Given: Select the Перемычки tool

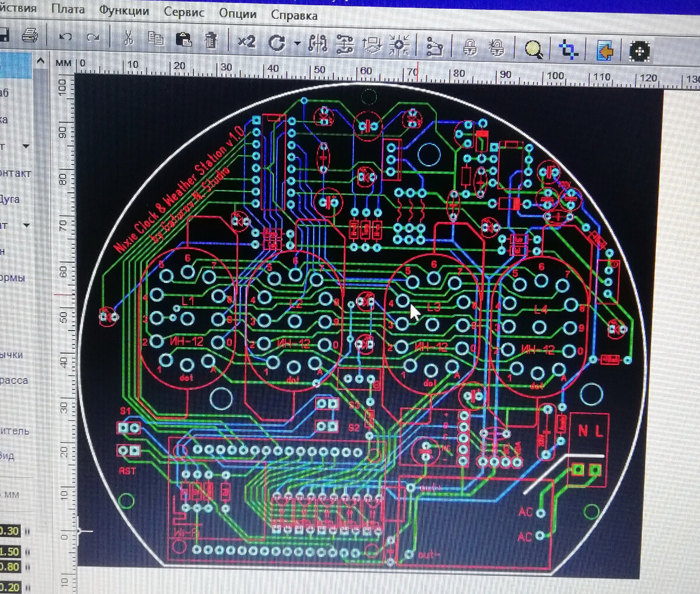Looking at the screenshot, I should click(12, 355).
